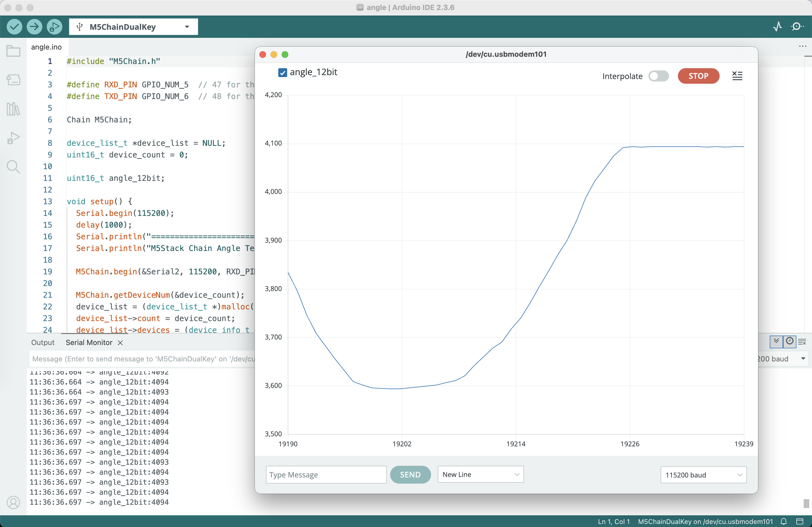This screenshot has width=812, height=527.
Task: Switch to the Output tab
Action: tap(43, 343)
